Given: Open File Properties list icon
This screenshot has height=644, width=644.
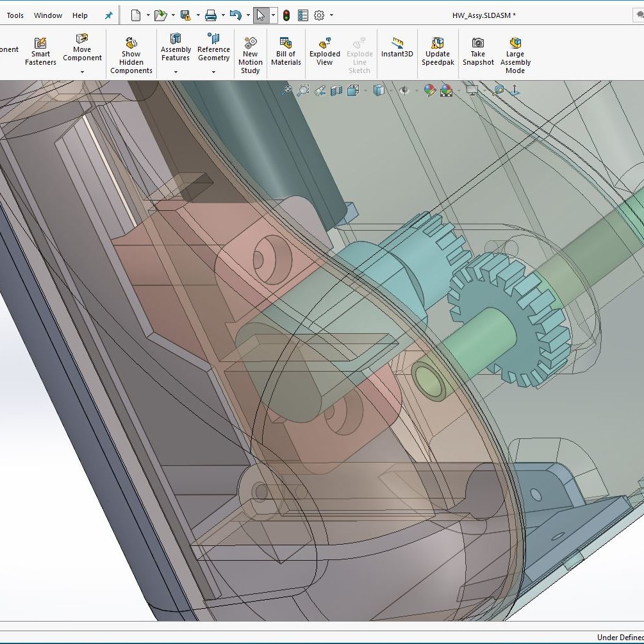Looking at the screenshot, I should 302,15.
